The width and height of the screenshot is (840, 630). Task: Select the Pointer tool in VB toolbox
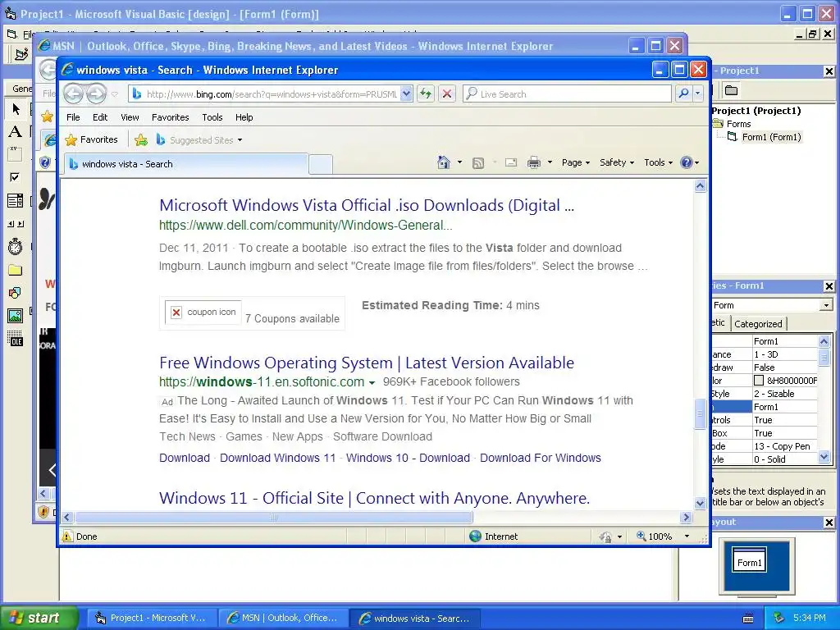(16, 109)
